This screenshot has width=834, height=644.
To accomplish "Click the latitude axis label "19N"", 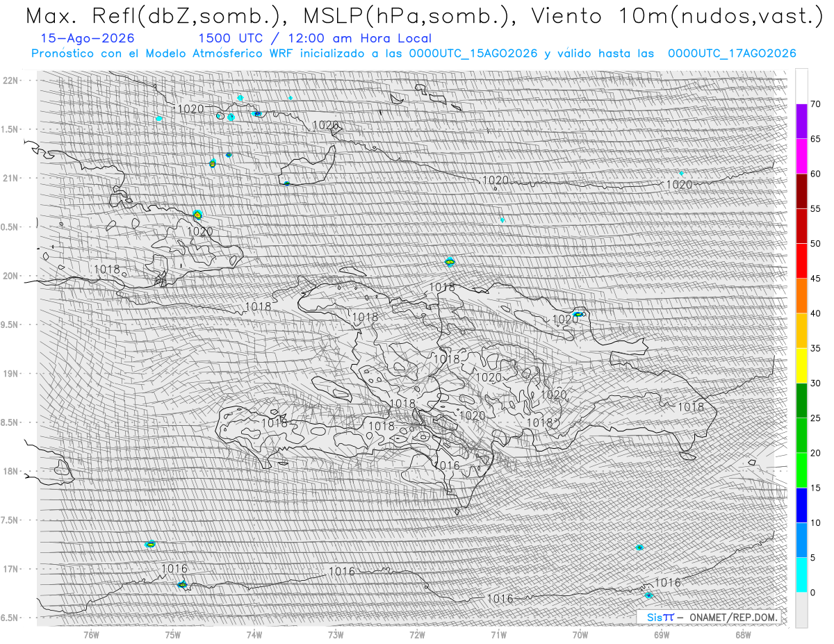I will tap(11, 374).
